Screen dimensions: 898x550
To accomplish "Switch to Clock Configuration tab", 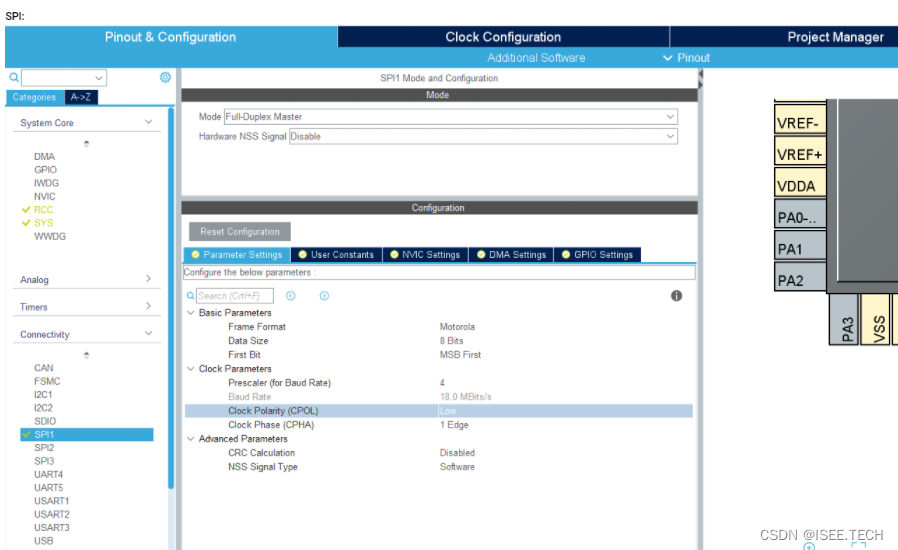I will point(503,37).
